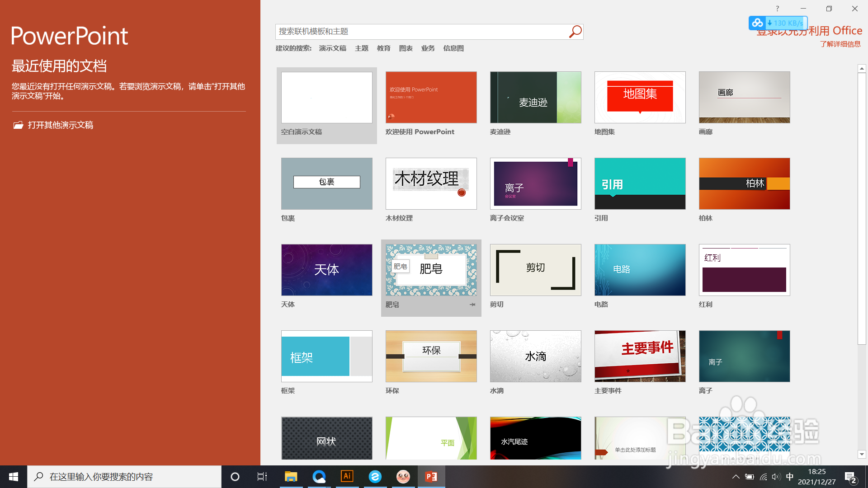Viewport: 868px width, 488px height.
Task: Open the 框架 theme thumbnail
Action: point(327,357)
